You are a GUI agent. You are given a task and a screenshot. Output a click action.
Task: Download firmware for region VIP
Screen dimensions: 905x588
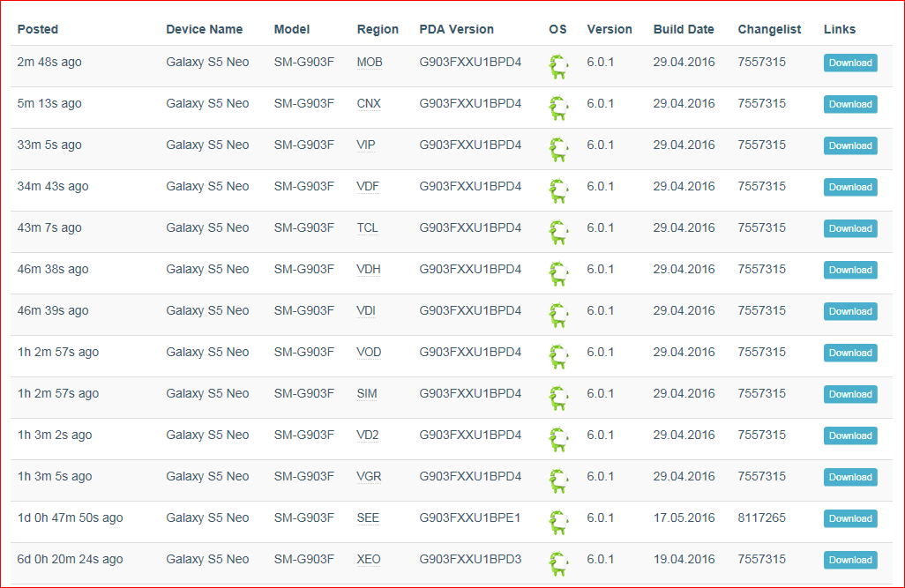click(850, 146)
